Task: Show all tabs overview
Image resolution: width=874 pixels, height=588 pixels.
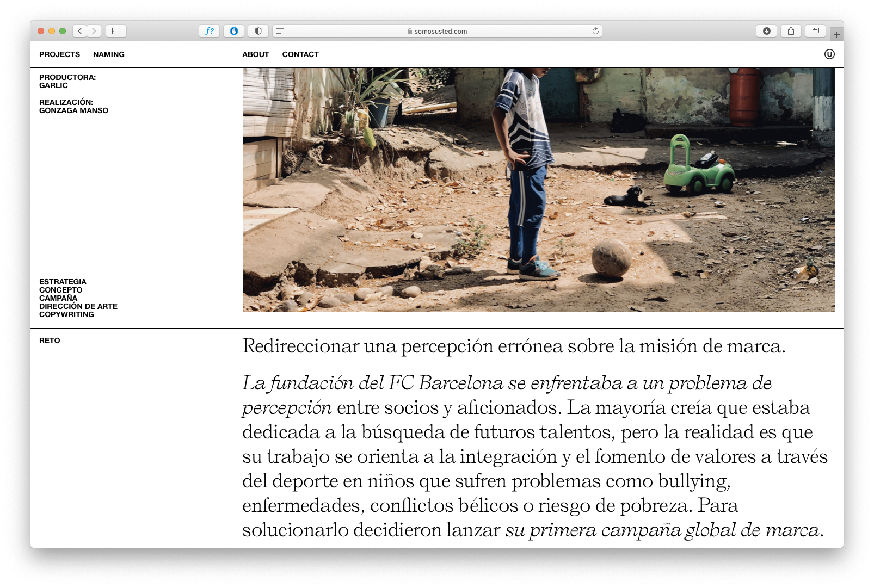Action: point(815,31)
